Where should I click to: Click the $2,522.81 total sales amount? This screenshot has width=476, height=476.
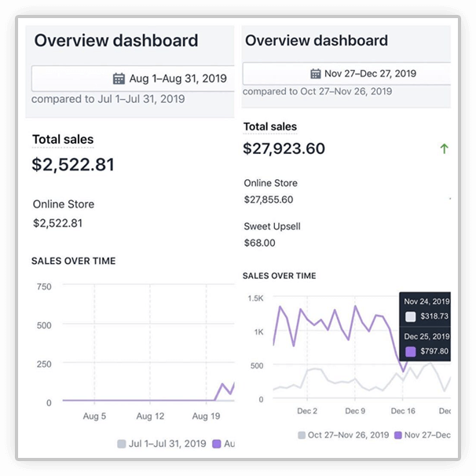73,165
